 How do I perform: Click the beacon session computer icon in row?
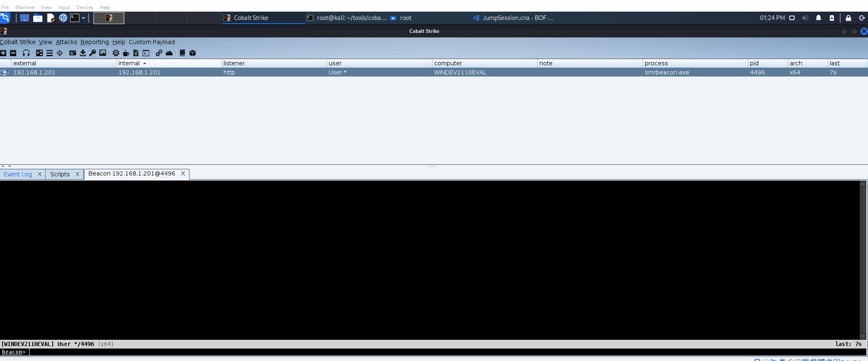(x=5, y=72)
